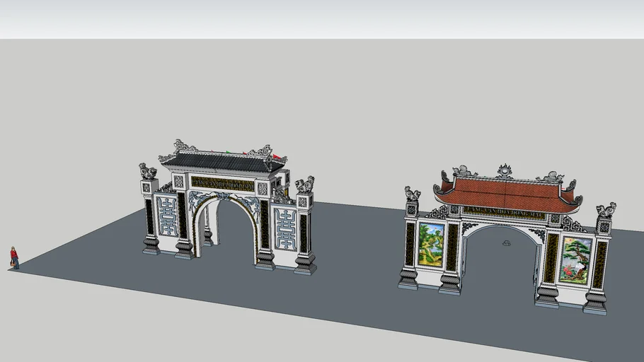Select the far-right pillar base of right gate

pyautogui.click(x=595, y=302)
